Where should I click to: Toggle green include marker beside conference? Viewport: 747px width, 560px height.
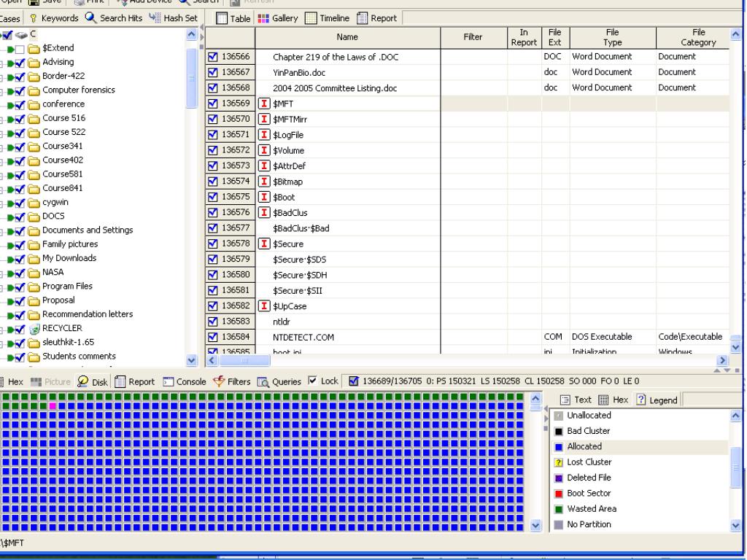[x=10, y=105]
